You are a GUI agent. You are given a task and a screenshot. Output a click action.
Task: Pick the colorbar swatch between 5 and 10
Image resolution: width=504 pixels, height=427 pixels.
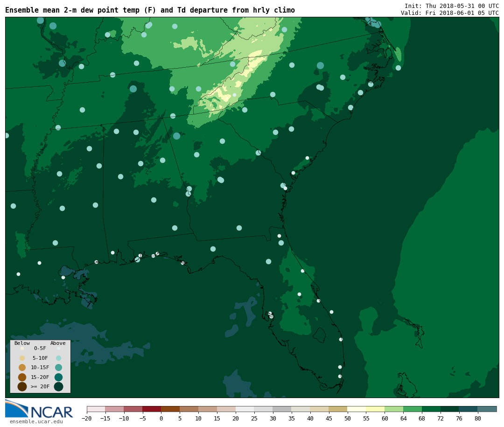coord(189,409)
